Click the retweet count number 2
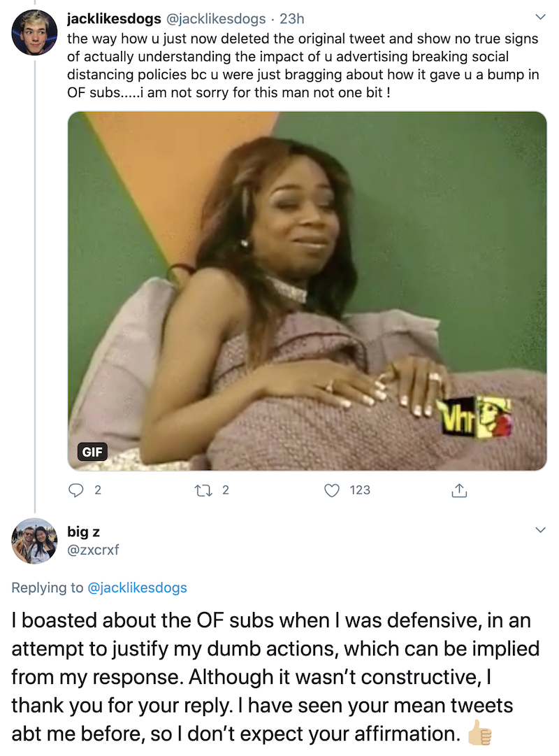This screenshot has width=559, height=756. click(225, 491)
